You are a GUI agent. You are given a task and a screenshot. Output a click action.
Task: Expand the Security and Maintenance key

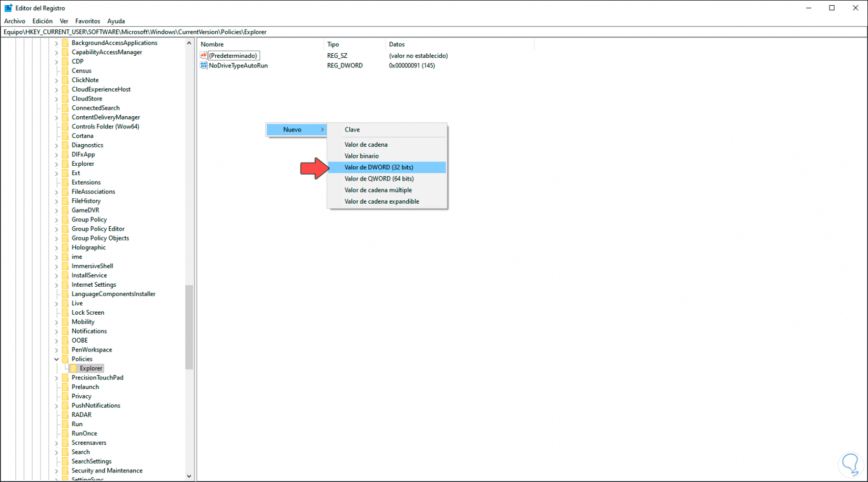57,470
